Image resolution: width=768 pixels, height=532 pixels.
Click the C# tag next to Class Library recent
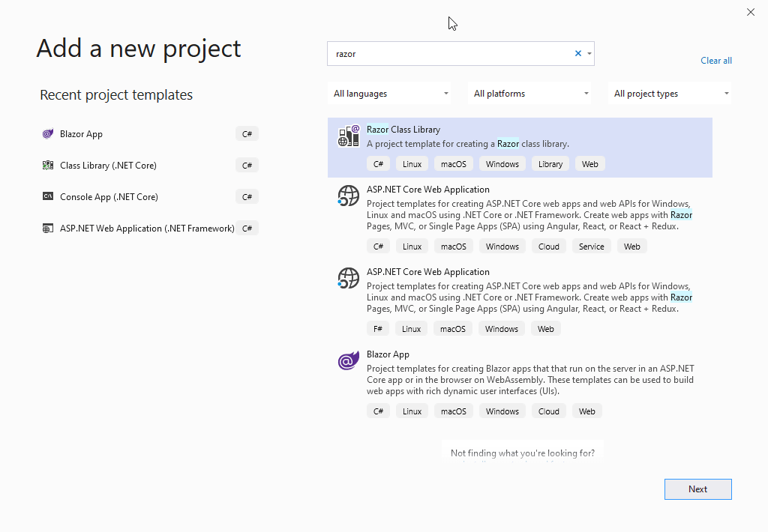tap(247, 166)
